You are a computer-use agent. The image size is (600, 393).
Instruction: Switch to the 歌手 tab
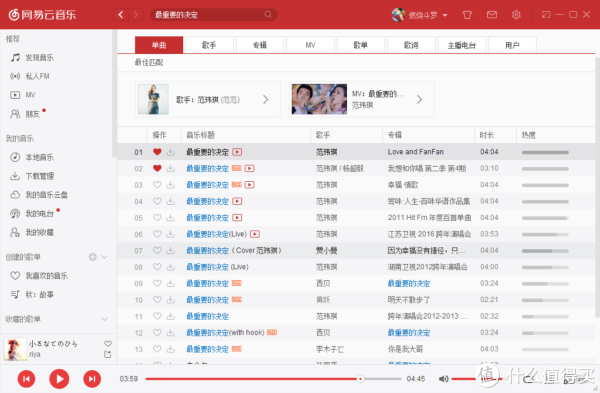click(209, 45)
